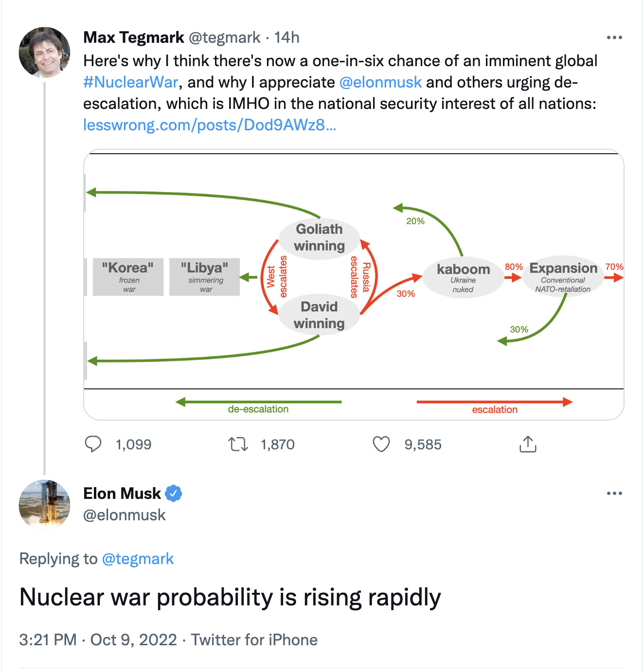Open the three-dot menu on Elon Musk's reply
Image resolution: width=644 pixels, height=672 pixels.
614,494
